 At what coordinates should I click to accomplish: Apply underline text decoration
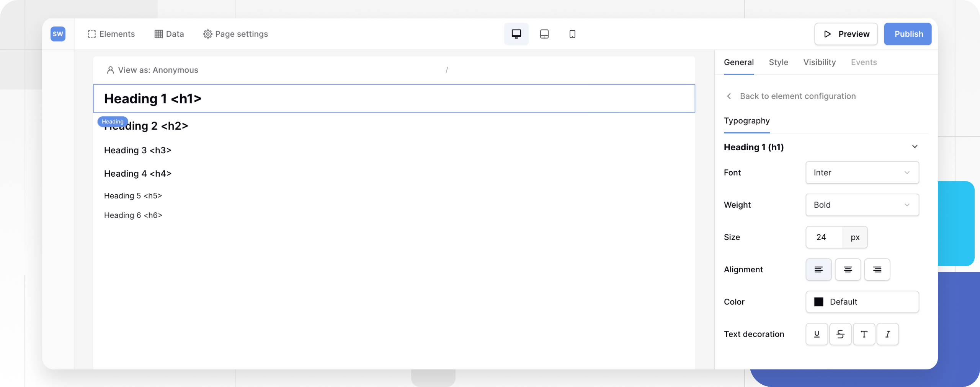click(817, 334)
